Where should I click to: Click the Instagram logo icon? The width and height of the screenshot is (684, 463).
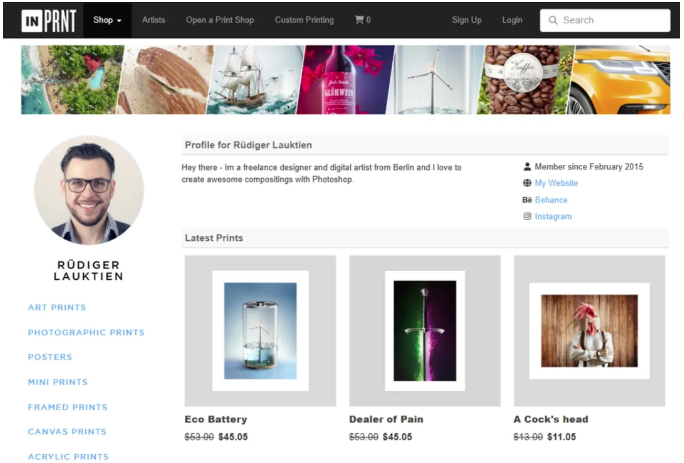coord(527,216)
